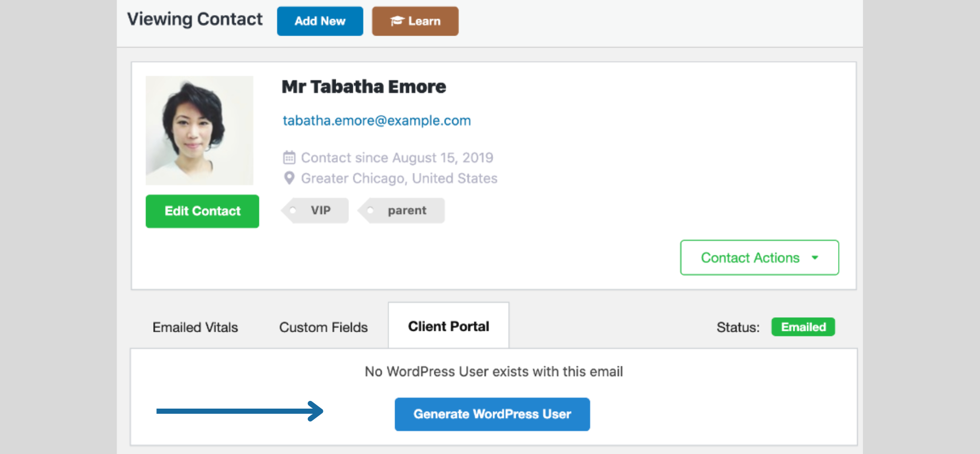Click the location pin icon
This screenshot has width=980, height=454.
[x=289, y=178]
